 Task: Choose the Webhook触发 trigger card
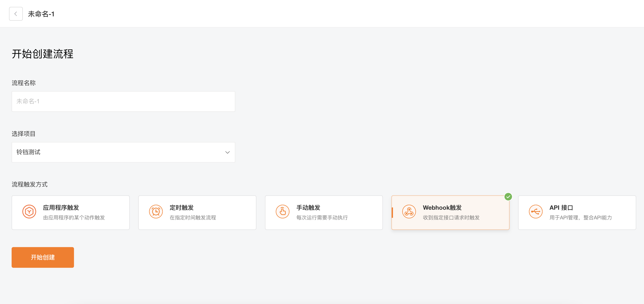pyautogui.click(x=451, y=212)
